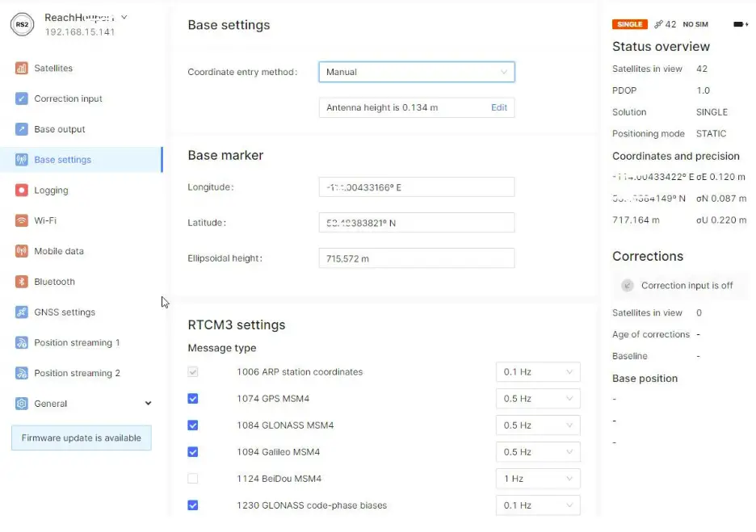Image resolution: width=756 pixels, height=532 pixels.
Task: Open the 1084 GLONASS MSM4 rate dropdown
Action: click(538, 425)
